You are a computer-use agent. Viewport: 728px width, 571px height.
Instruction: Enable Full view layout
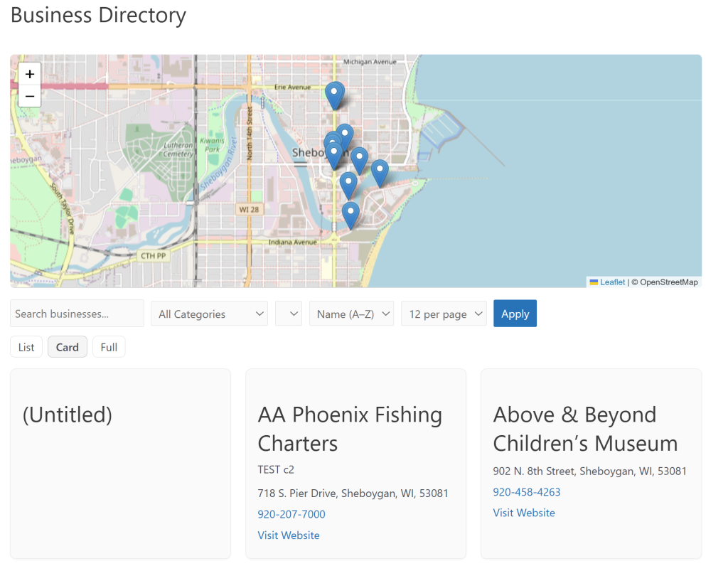coord(108,346)
